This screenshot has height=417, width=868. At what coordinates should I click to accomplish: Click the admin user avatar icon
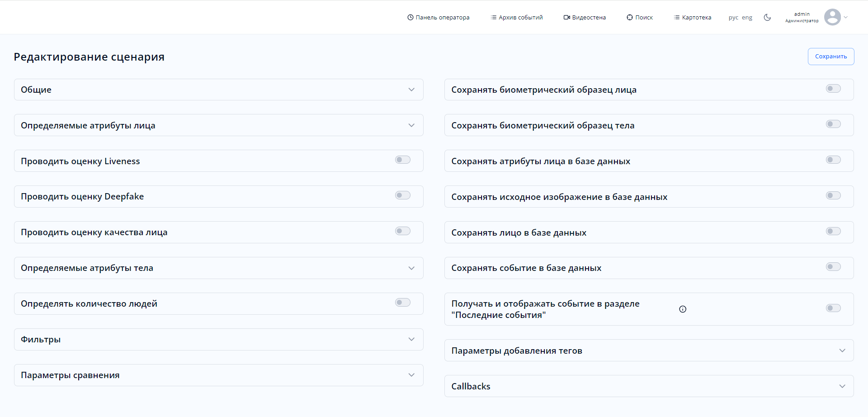coord(832,18)
